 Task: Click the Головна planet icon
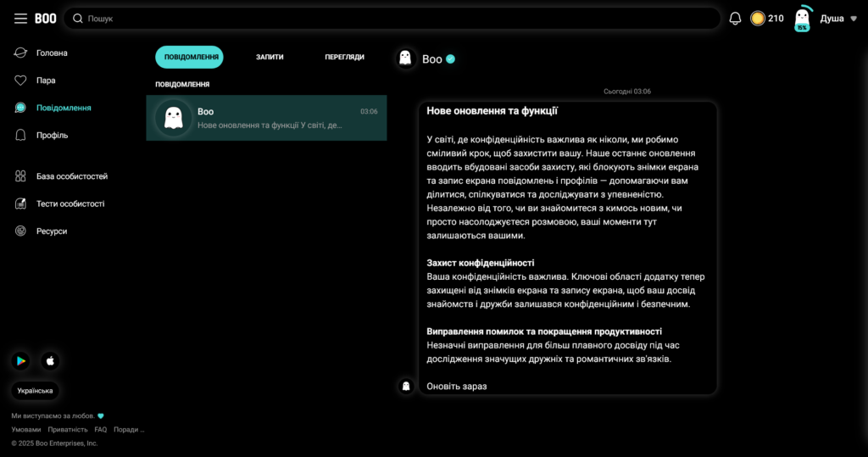coord(21,53)
